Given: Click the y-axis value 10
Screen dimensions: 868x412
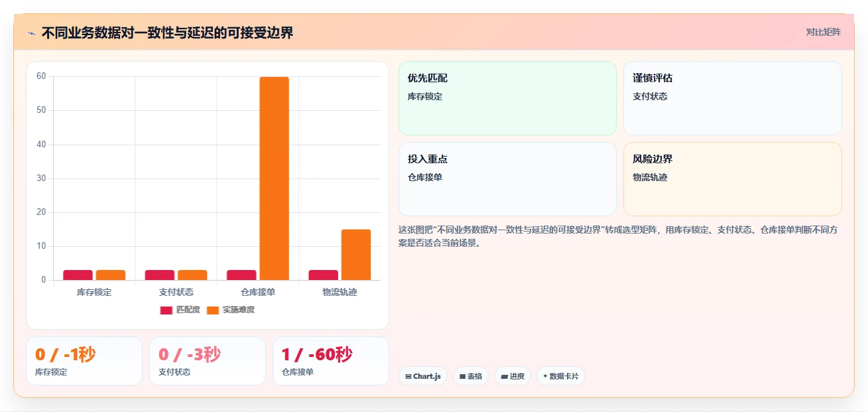Looking at the screenshot, I should (41, 246).
